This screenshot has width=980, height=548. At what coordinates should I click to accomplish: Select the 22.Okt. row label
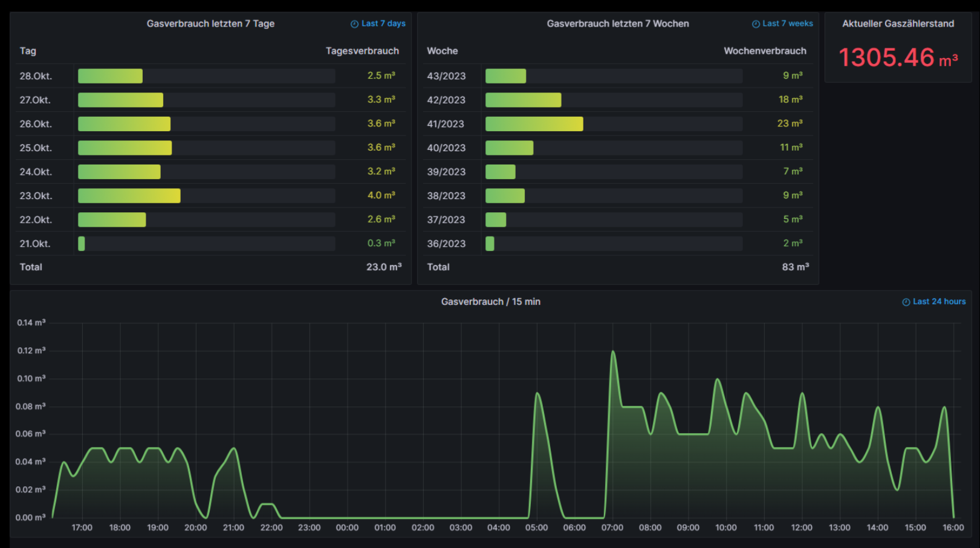click(x=36, y=220)
